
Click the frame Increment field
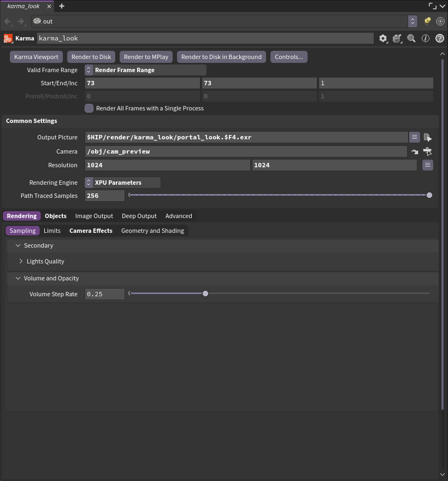376,83
